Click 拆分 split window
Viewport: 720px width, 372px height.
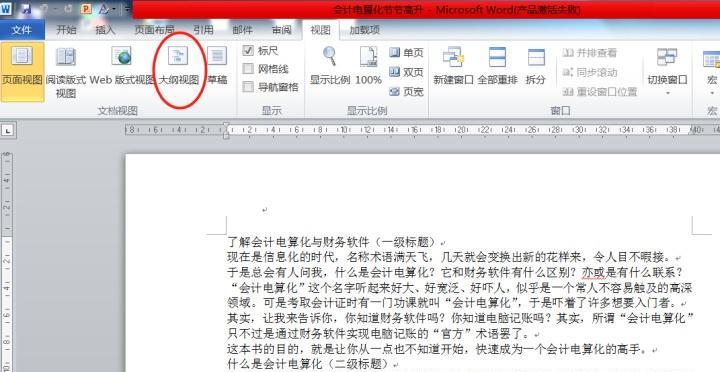coord(535,67)
